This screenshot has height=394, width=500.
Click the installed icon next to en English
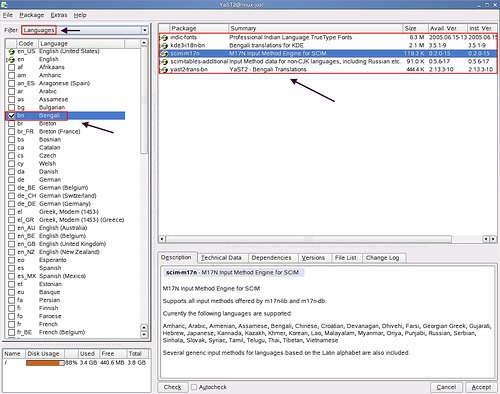point(12,59)
